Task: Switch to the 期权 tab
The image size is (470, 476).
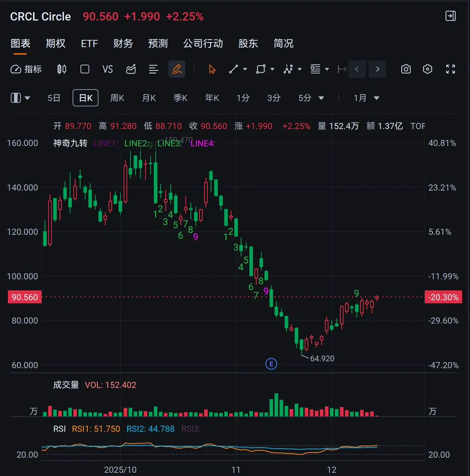Action: point(56,43)
